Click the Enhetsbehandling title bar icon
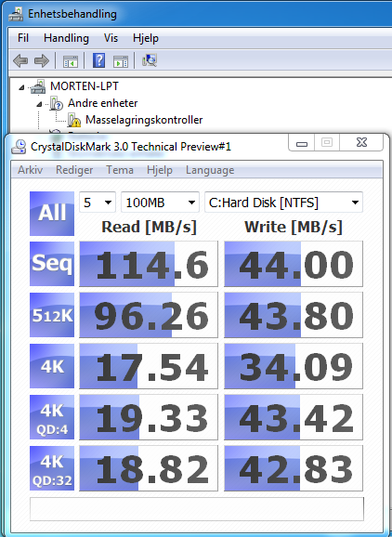 tap(15, 14)
